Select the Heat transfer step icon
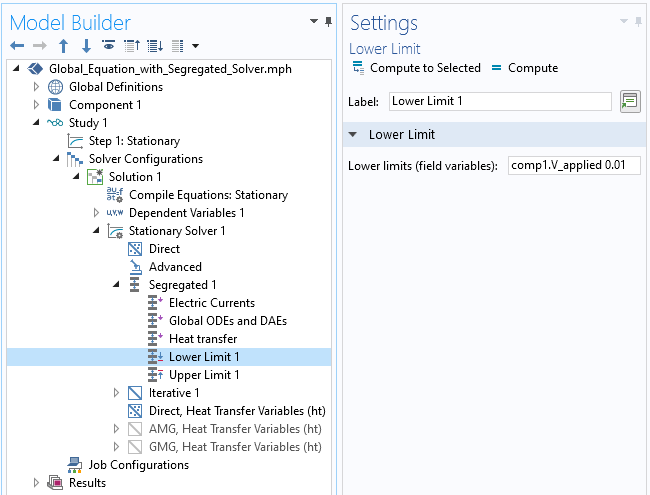650x495 pixels. pyautogui.click(x=155, y=339)
